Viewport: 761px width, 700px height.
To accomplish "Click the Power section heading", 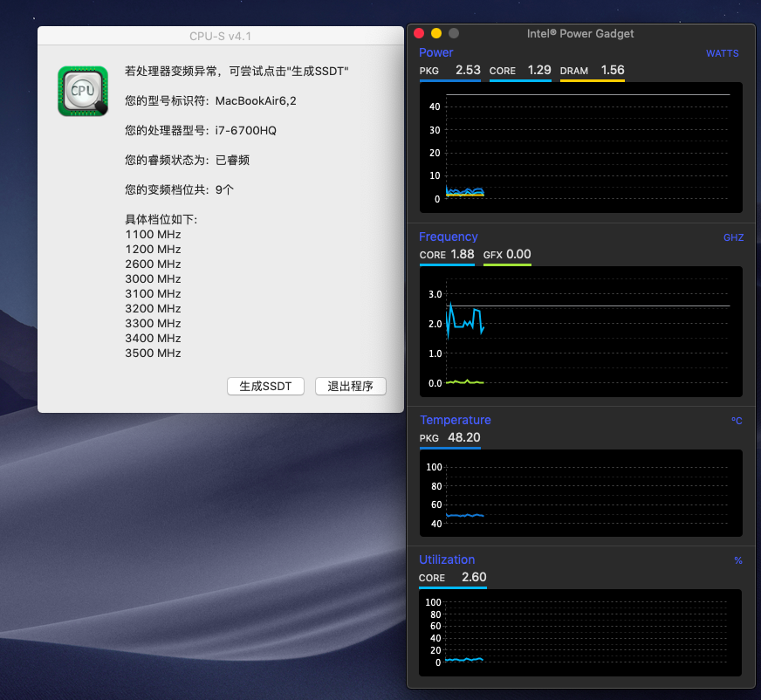I will click(435, 52).
